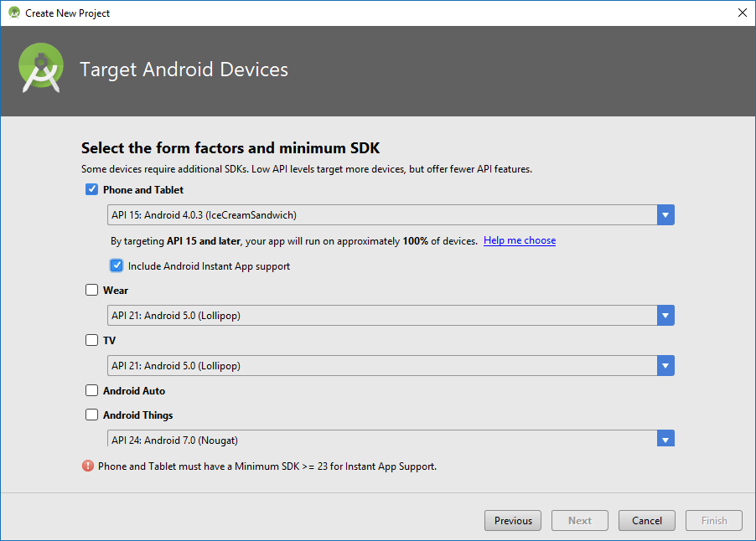Click the Select form factors heading
The image size is (756, 541).
[x=230, y=148]
